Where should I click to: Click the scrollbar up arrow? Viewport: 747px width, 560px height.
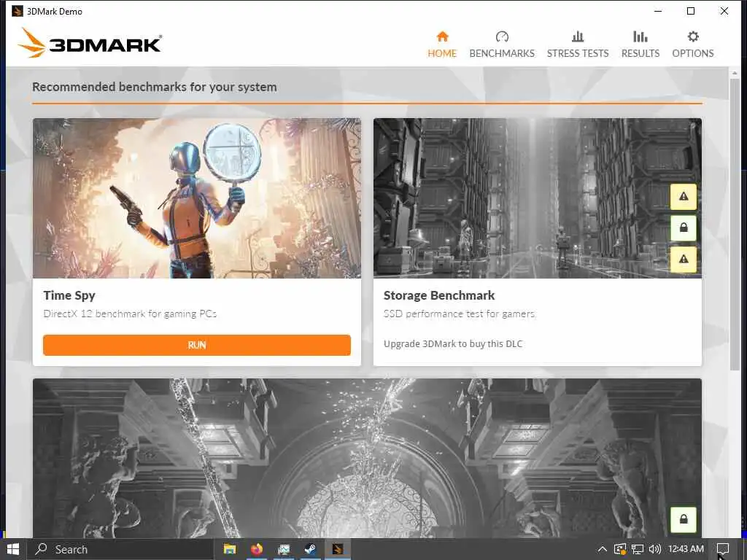735,73
